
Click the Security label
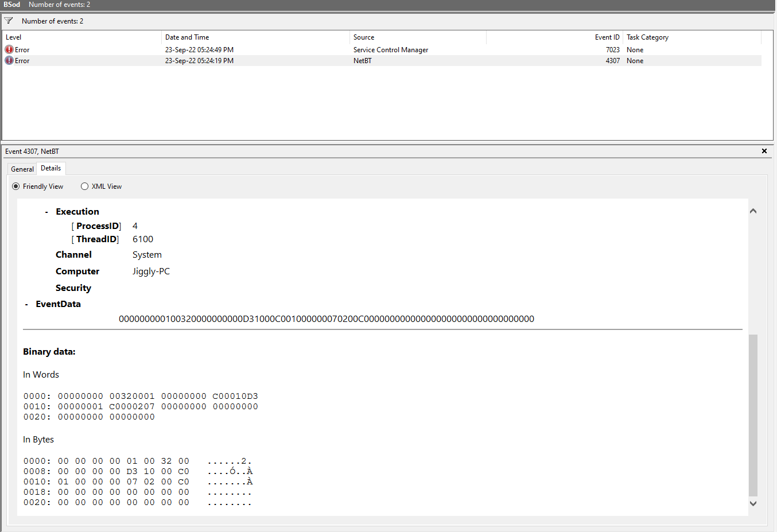[x=73, y=288]
